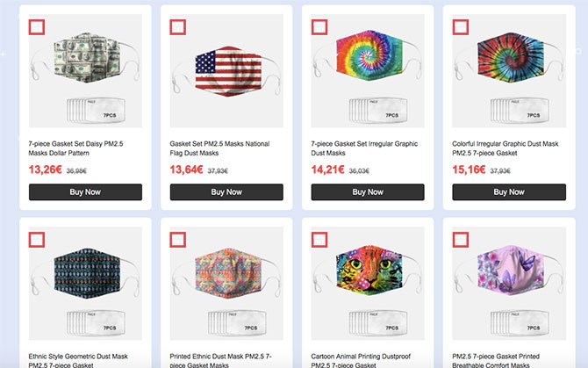Click Buy Now for 14,21€ mask
The image size is (588, 368).
368,192
